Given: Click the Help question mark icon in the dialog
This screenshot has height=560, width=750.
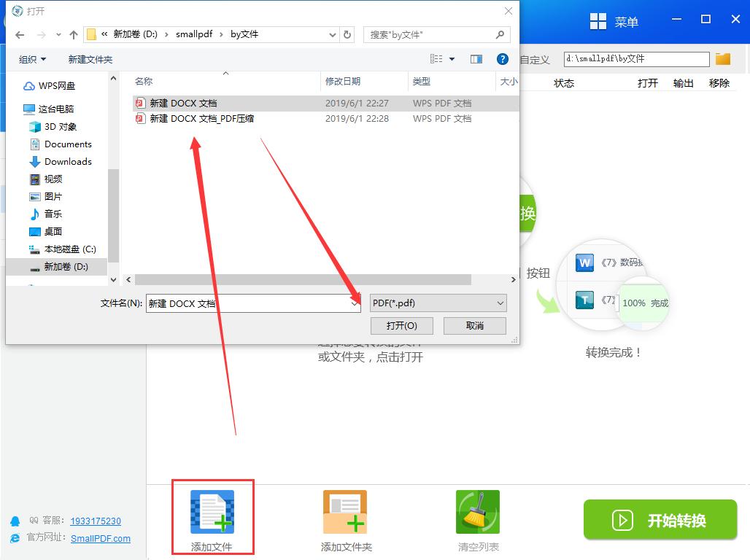Looking at the screenshot, I should [503, 59].
